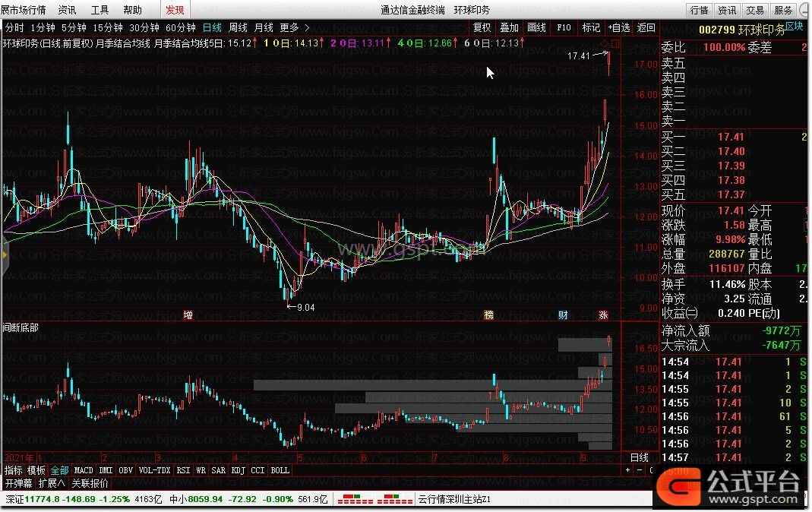812x512 pixels.
Task: Click the plus zoom-in button below the chart
Action: pos(627,470)
